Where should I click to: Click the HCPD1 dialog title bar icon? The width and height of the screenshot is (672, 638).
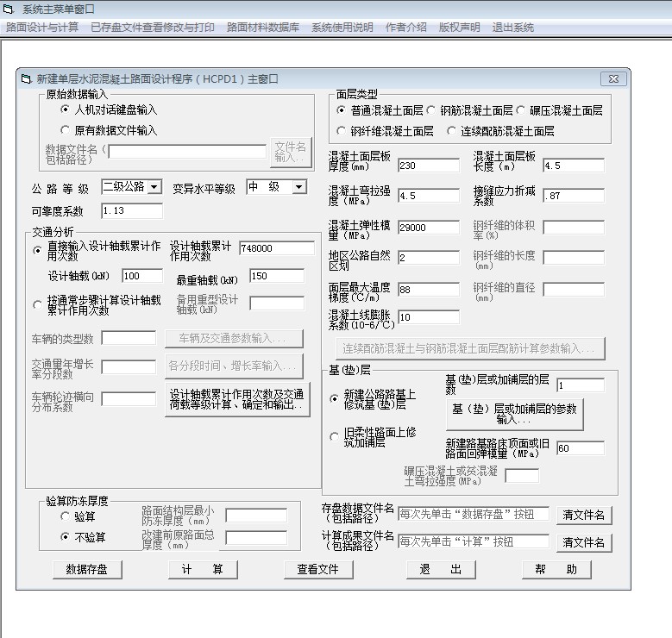(26, 78)
